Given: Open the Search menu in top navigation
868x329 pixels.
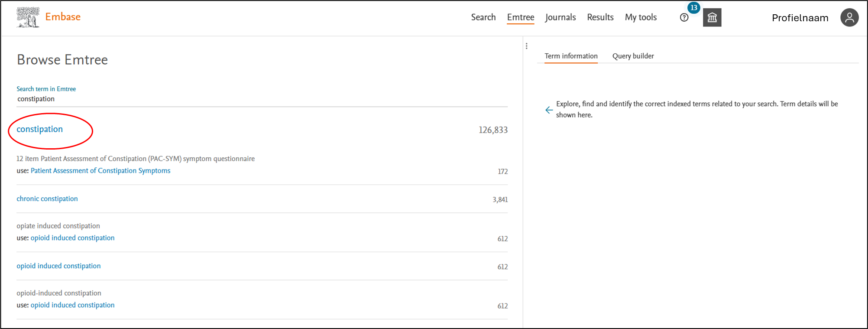Looking at the screenshot, I should click(483, 17).
